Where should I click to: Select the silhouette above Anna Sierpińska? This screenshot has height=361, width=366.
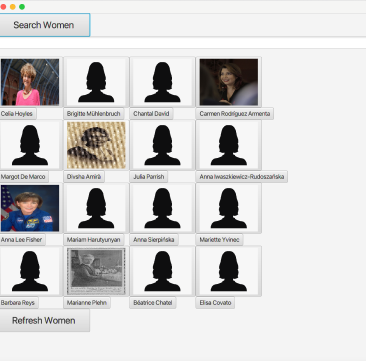click(162, 208)
